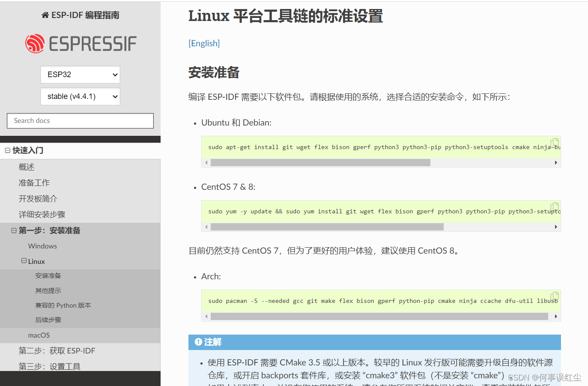Switch to the [English] page
The width and height of the screenshot is (588, 386).
tap(204, 43)
